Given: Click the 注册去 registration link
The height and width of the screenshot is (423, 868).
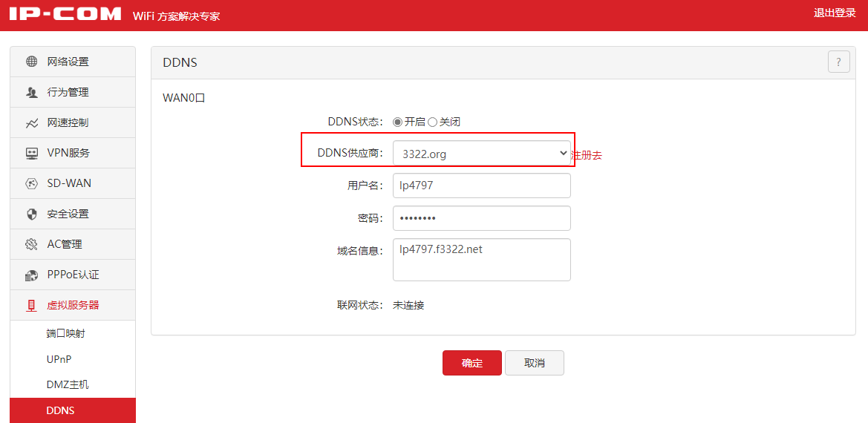Looking at the screenshot, I should (x=587, y=155).
